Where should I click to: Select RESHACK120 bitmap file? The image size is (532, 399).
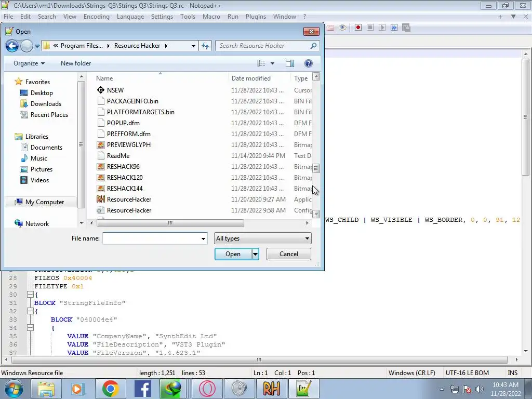tap(125, 178)
